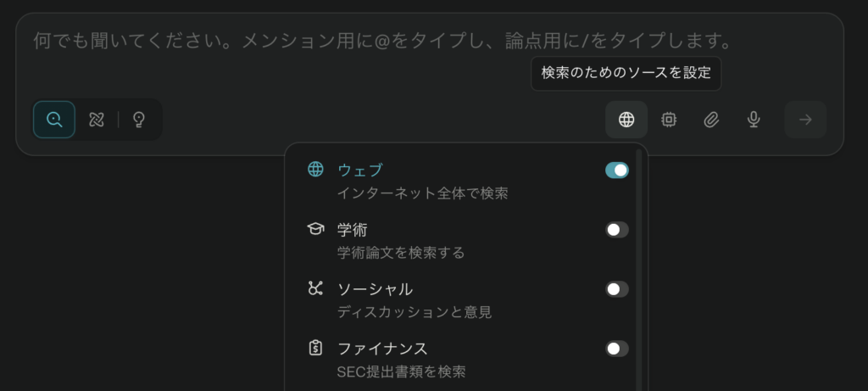Click the graduation cap 学術 icon
Viewport: 868px width, 391px height.
coord(315,229)
